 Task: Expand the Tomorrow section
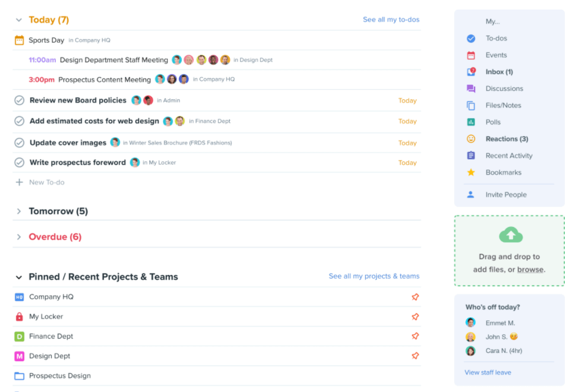click(19, 211)
